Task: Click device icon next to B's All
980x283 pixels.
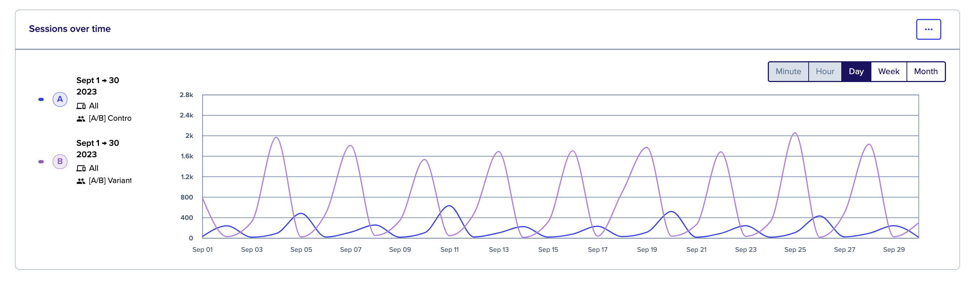Action: coord(81,168)
